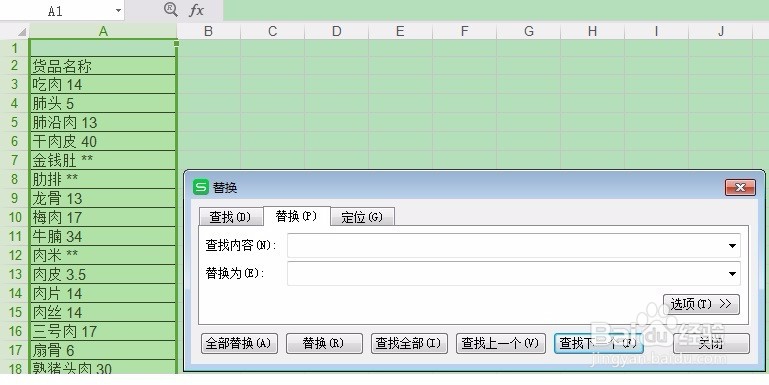769x385 pixels.
Task: Click the green WPS logo in dialog title
Action: pyautogui.click(x=201, y=187)
